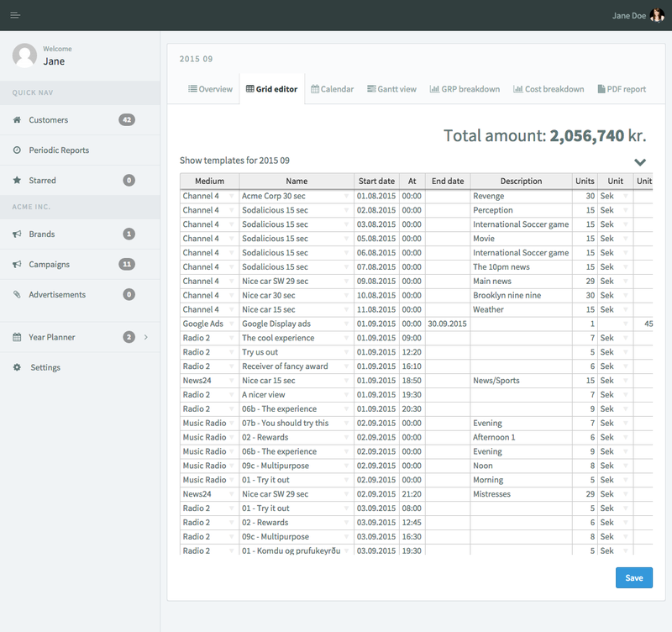Viewport: 672px width, 632px height.
Task: Click the Year Planner calendar icon
Action: (x=17, y=337)
